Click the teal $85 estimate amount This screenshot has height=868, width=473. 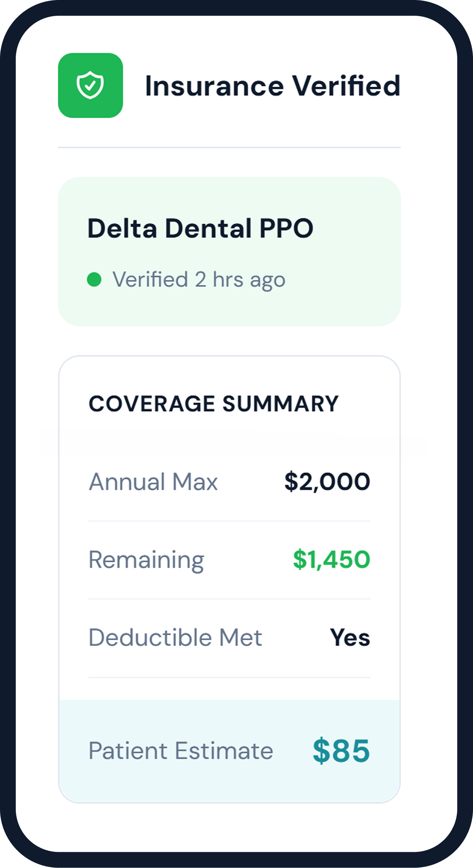341,751
